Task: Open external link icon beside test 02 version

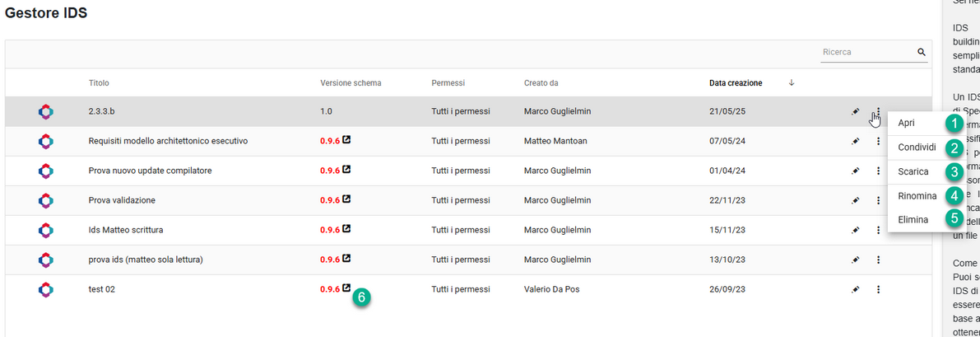Action: 346,289
